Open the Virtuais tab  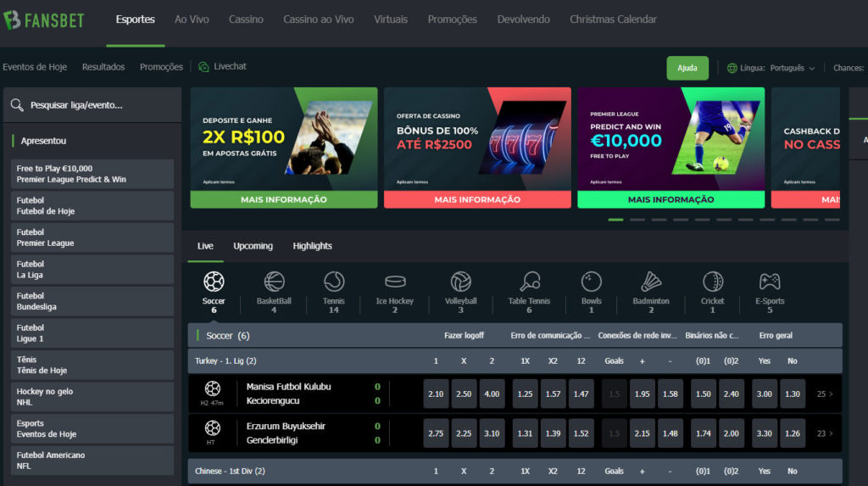390,20
